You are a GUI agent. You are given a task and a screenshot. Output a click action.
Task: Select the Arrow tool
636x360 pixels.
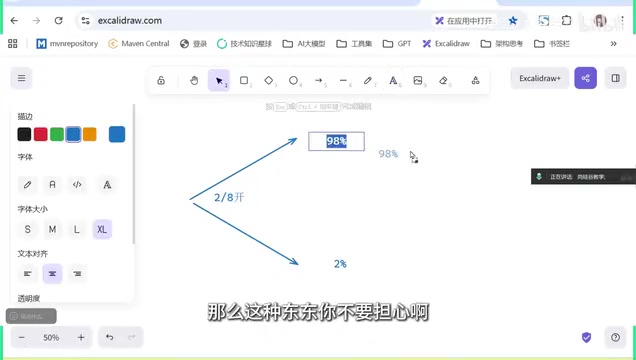[x=318, y=80]
